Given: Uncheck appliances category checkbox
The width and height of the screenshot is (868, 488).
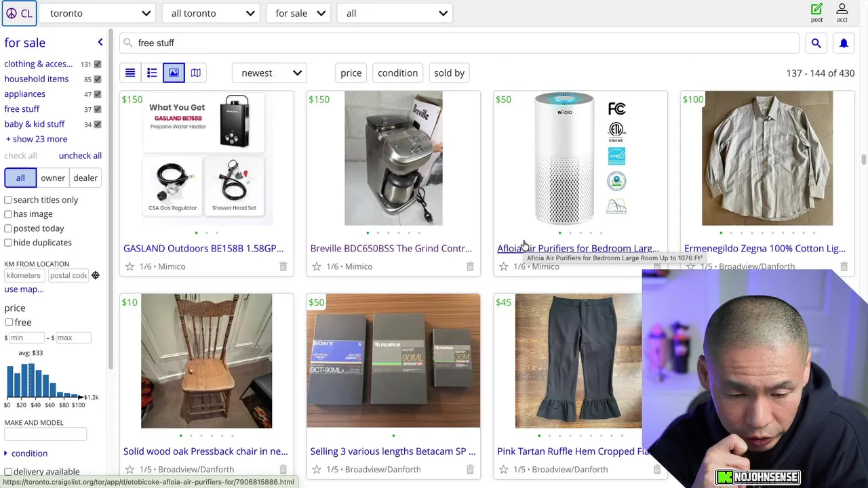Looking at the screenshot, I should (x=98, y=94).
